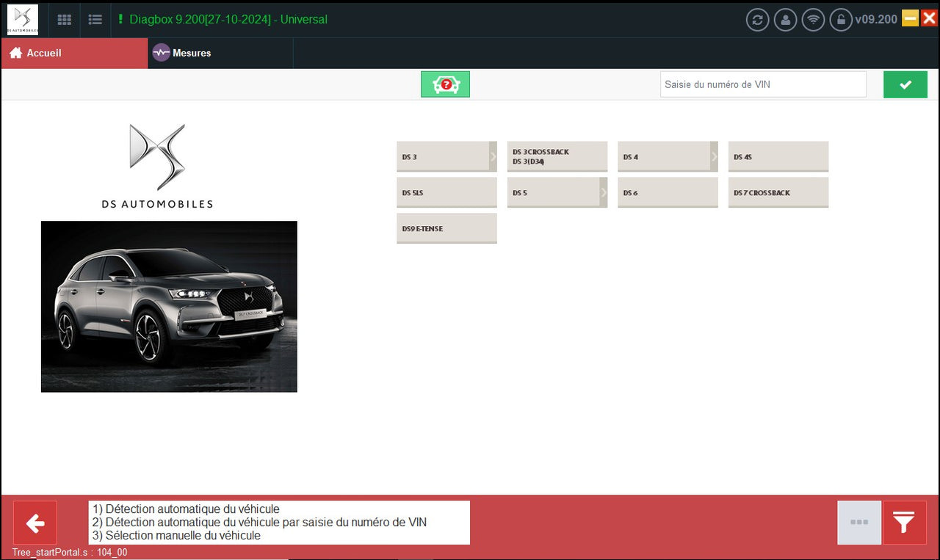The height and width of the screenshot is (560, 940).
Task: Expand the DS 5 model options chevron
Action: click(602, 192)
